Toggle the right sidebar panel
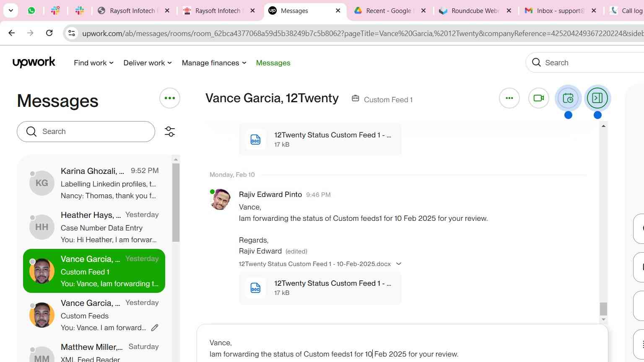Image resolution: width=644 pixels, height=362 pixels. (x=597, y=98)
